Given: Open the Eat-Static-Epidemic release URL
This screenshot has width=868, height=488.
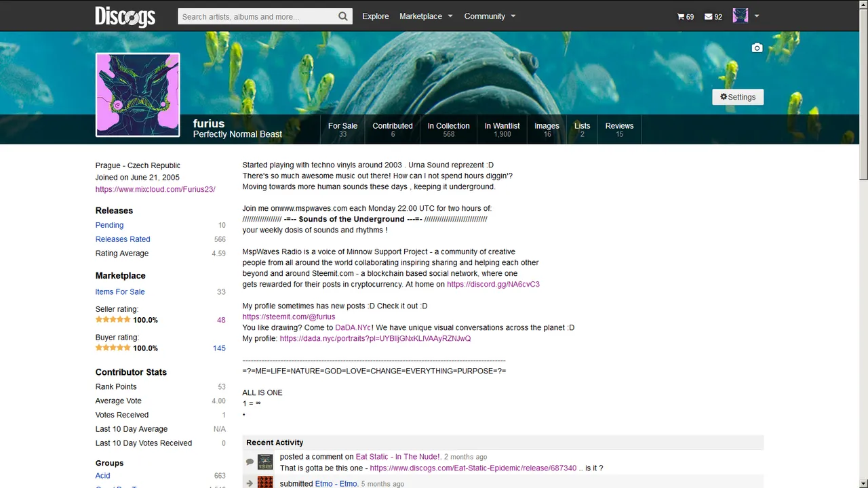Looking at the screenshot, I should click(x=473, y=468).
